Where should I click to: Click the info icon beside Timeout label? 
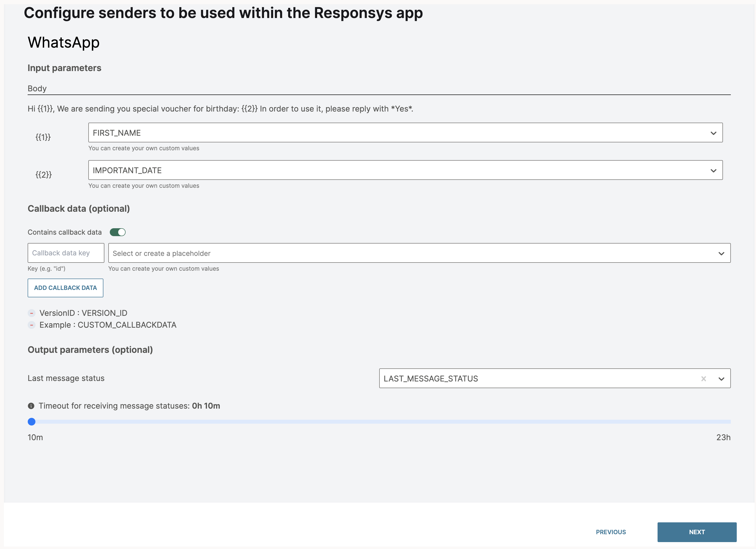point(31,406)
